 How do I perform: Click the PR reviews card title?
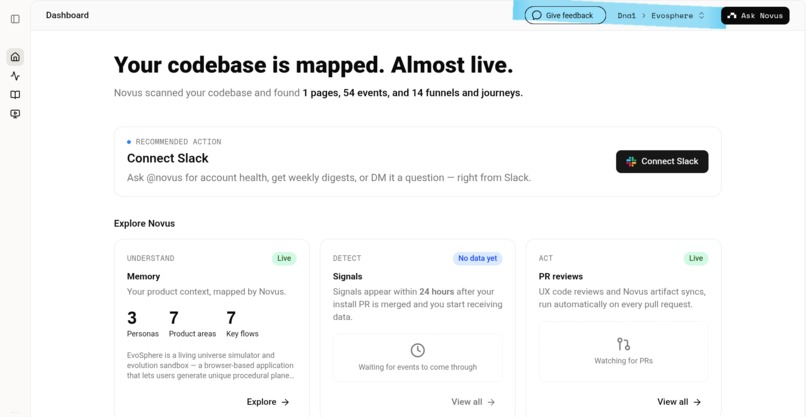[x=561, y=276]
